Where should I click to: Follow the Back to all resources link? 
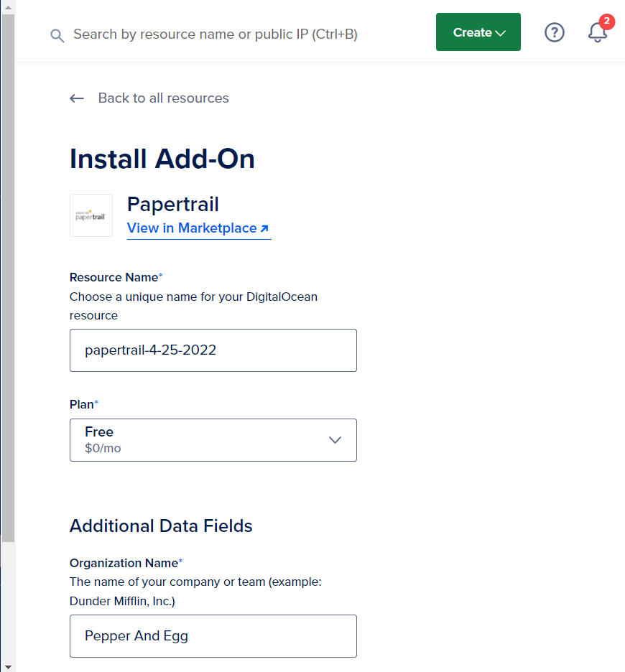pyautogui.click(x=164, y=98)
